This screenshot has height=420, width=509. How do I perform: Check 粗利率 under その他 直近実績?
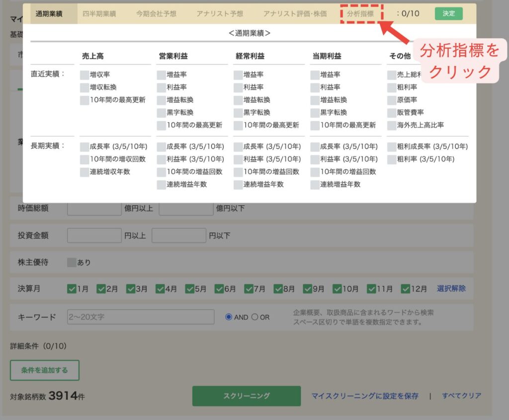coord(392,87)
